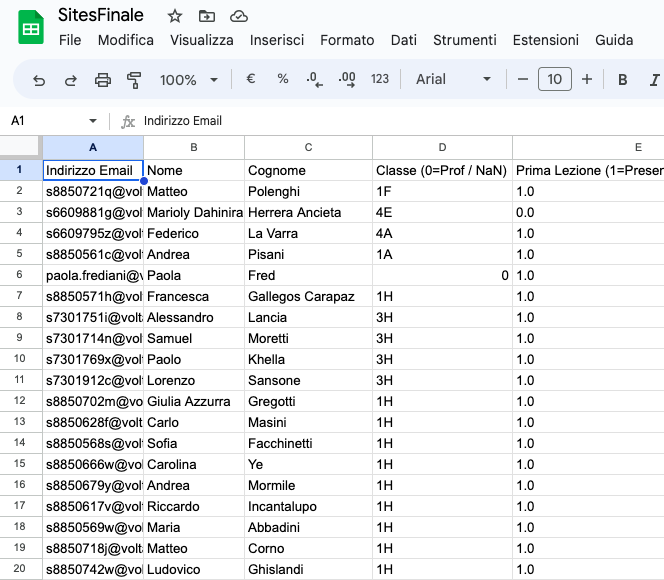Toggle bold formatting
Image resolution: width=664 pixels, height=580 pixels.
tap(622, 80)
